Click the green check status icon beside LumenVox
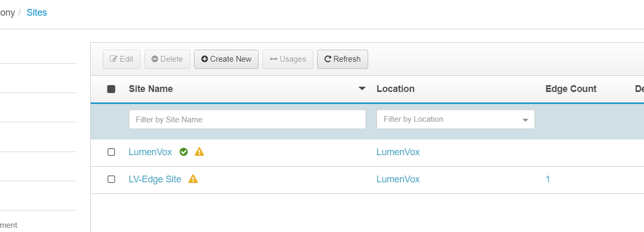The height and width of the screenshot is (232, 644). (x=184, y=152)
